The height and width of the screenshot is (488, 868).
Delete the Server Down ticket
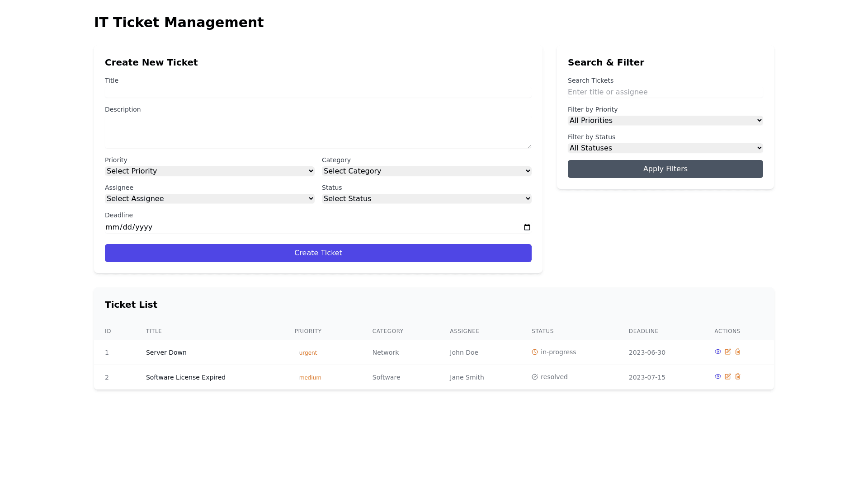point(738,352)
